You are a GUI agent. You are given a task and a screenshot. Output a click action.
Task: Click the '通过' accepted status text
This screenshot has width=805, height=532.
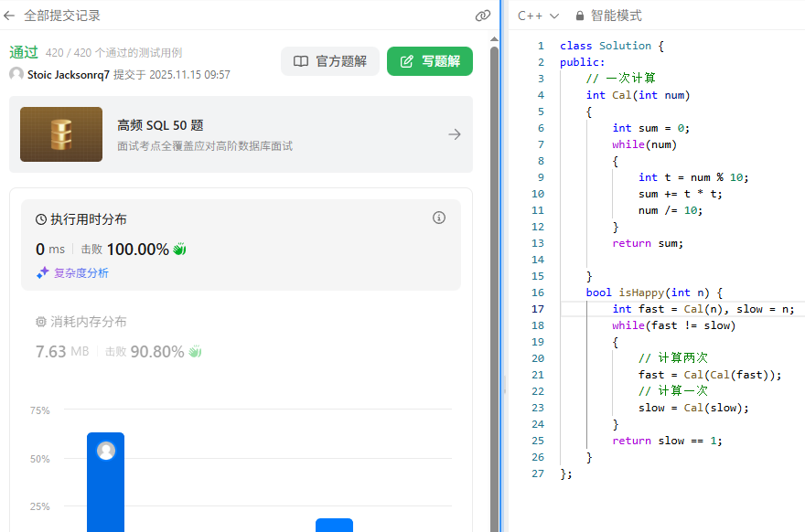pyautogui.click(x=24, y=52)
